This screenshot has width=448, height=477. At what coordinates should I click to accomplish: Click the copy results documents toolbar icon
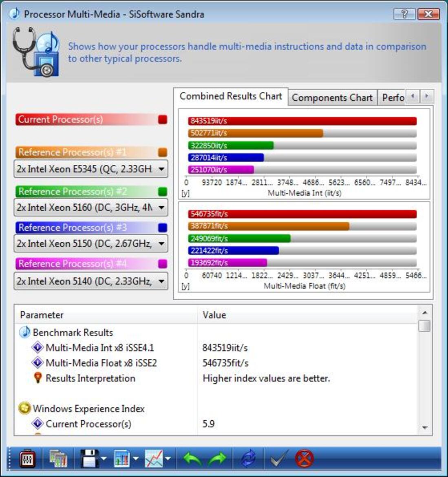click(58, 458)
